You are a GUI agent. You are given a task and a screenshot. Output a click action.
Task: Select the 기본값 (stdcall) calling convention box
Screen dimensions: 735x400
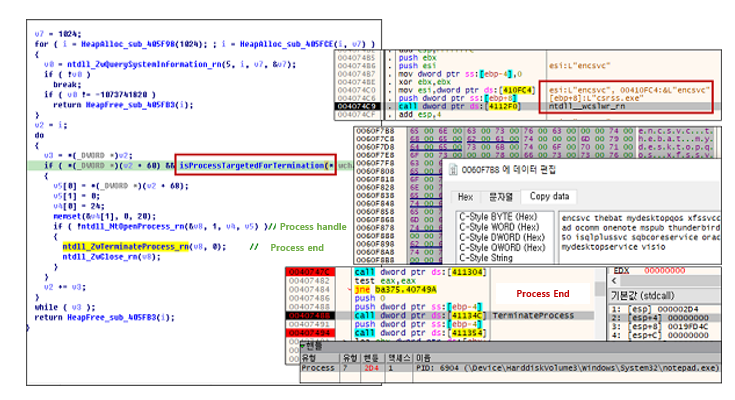pyautogui.click(x=664, y=296)
